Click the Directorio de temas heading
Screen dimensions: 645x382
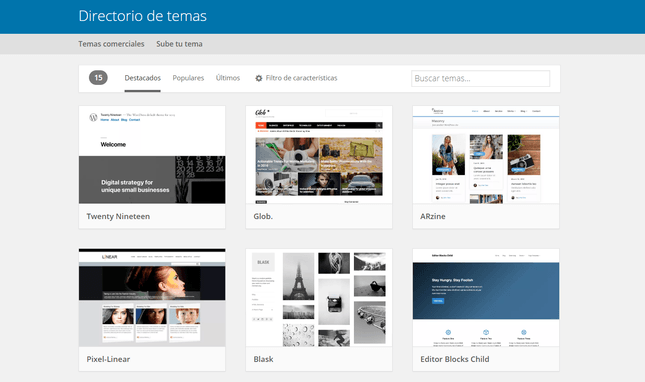(x=143, y=16)
